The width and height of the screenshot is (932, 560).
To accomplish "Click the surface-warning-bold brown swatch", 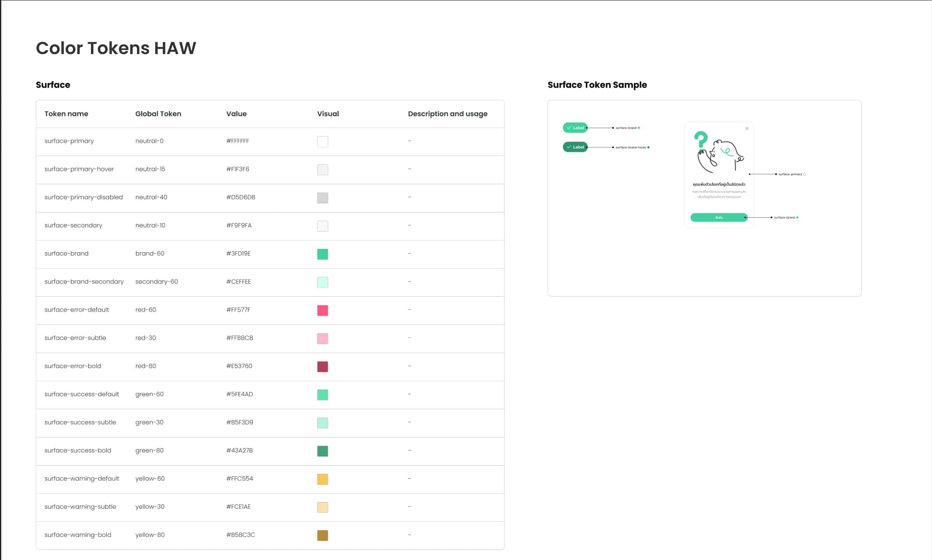I will point(323,536).
